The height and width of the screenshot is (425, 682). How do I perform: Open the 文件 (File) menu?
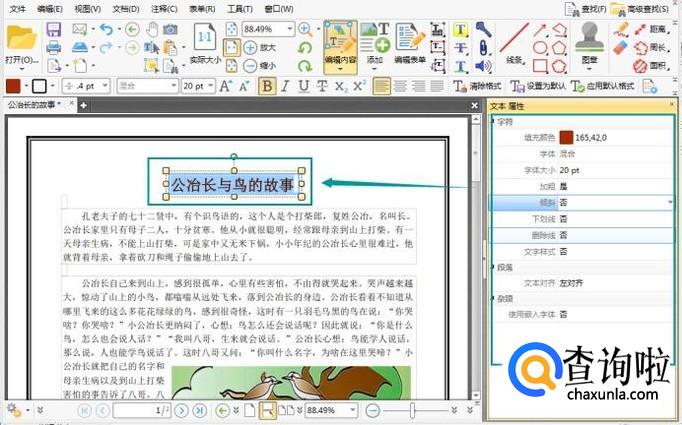tap(17, 8)
